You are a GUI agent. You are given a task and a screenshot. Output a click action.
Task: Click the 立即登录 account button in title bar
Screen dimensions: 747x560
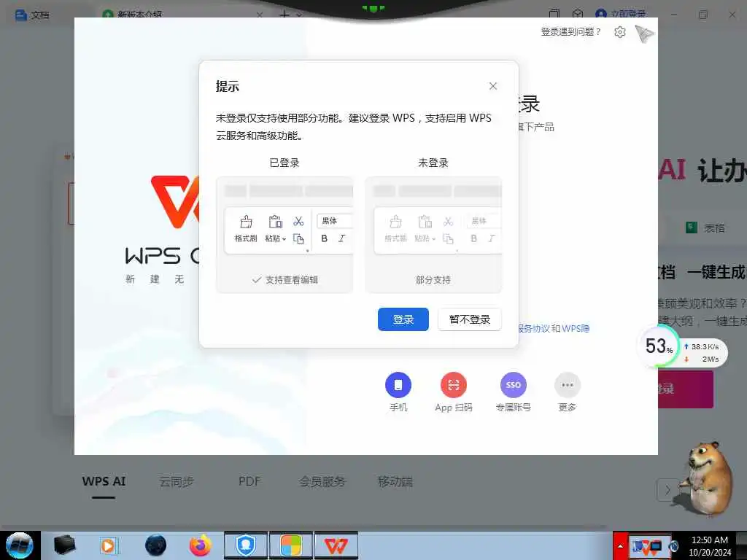click(622, 15)
